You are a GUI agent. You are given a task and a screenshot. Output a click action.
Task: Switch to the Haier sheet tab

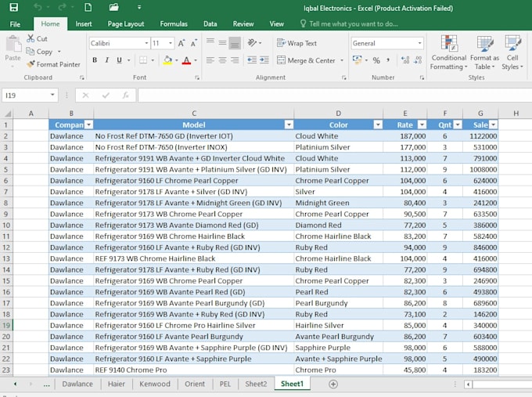pyautogui.click(x=117, y=384)
